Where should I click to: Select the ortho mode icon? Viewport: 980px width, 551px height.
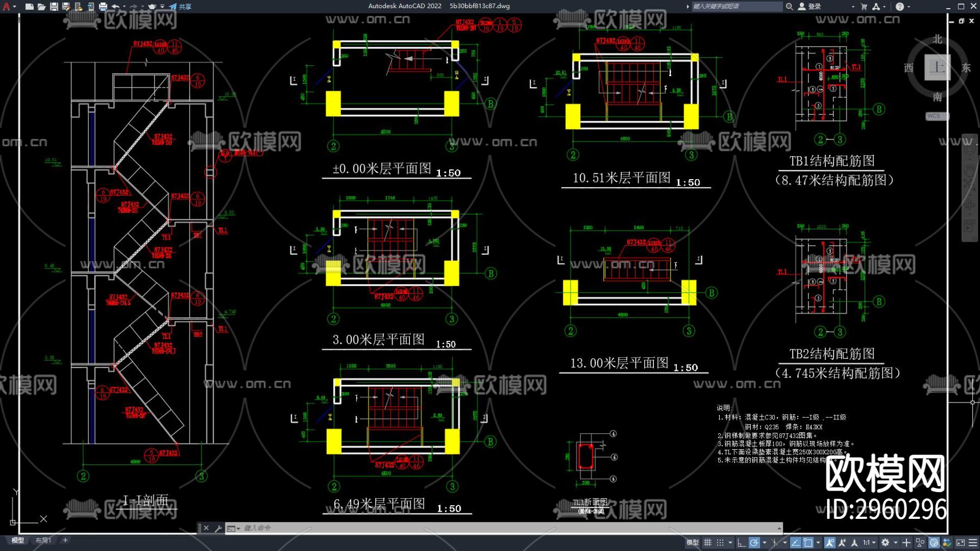coord(742,542)
